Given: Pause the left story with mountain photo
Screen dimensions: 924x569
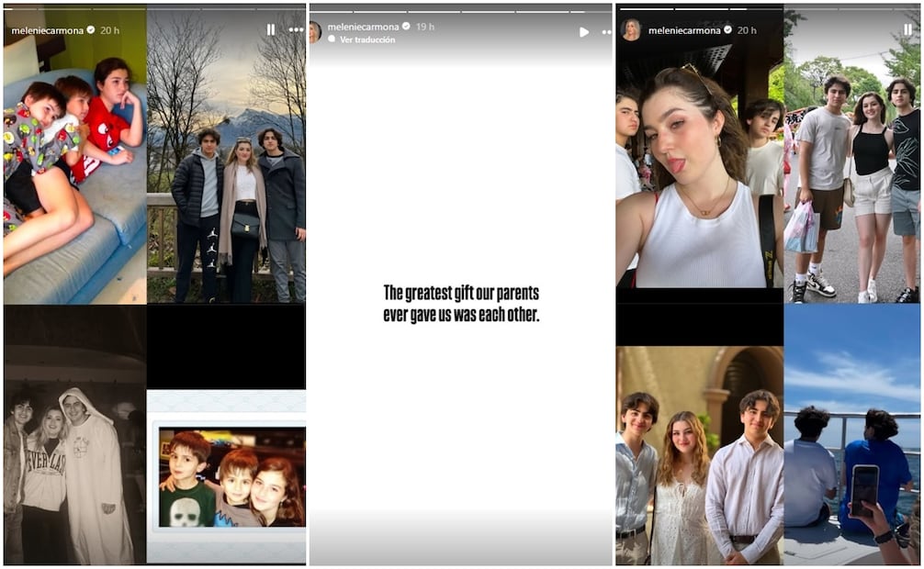Looking at the screenshot, I should (270, 29).
